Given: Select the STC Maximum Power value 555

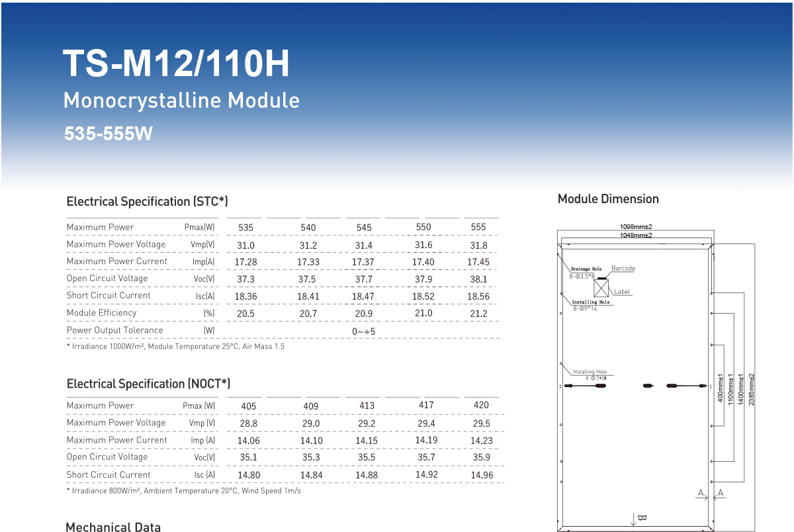Looking at the screenshot, I should pos(478,226).
